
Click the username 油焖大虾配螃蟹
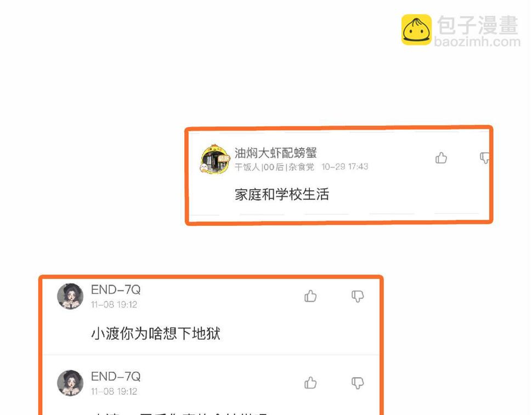[275, 153]
